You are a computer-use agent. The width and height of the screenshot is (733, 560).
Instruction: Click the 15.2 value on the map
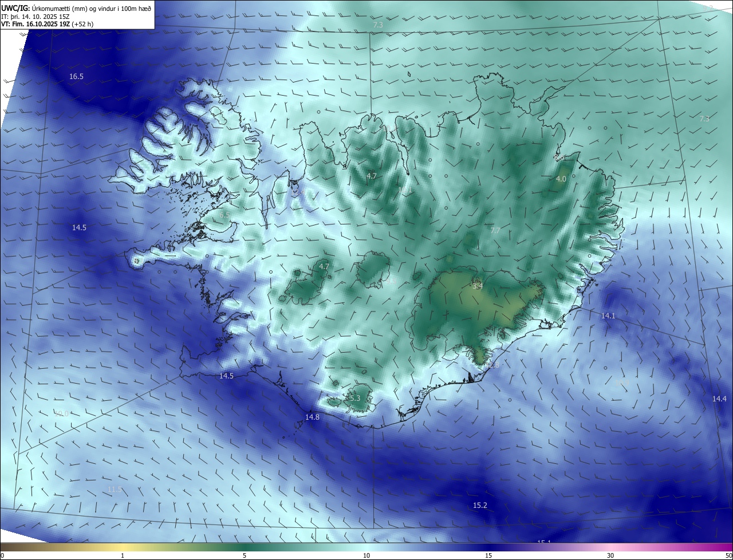[480, 506]
